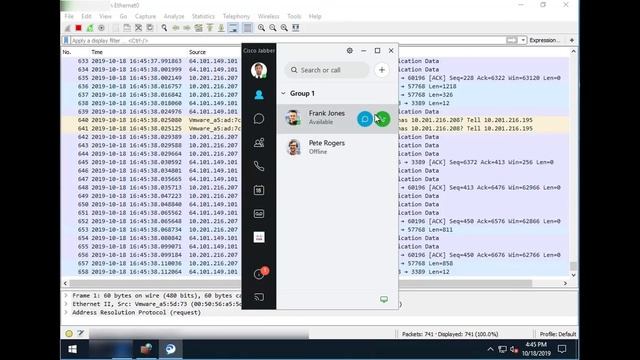This screenshot has width=640, height=360.
Task: Click the screen share cast icon in Jabber
Action: tap(259, 297)
